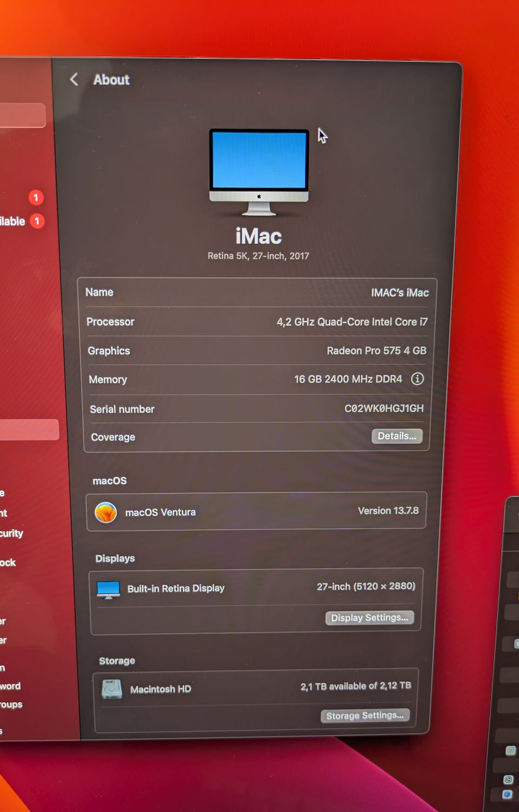Open Storage Settings
Viewport: 519px width, 812px height.
[365, 716]
